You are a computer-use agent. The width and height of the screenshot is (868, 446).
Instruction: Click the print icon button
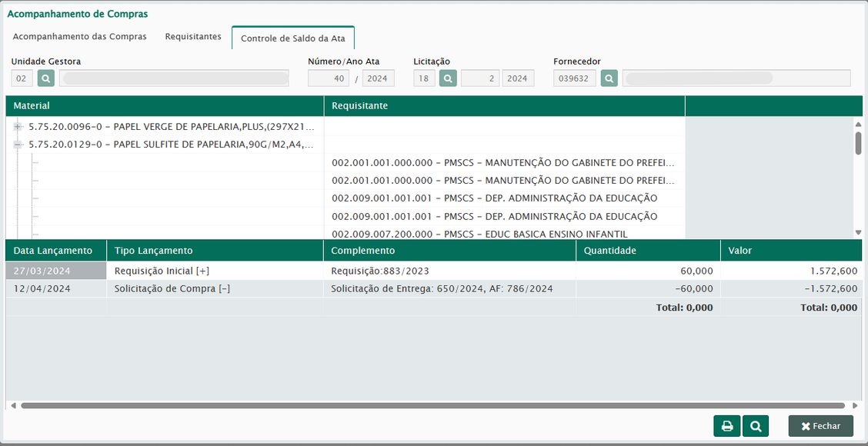coord(726,426)
